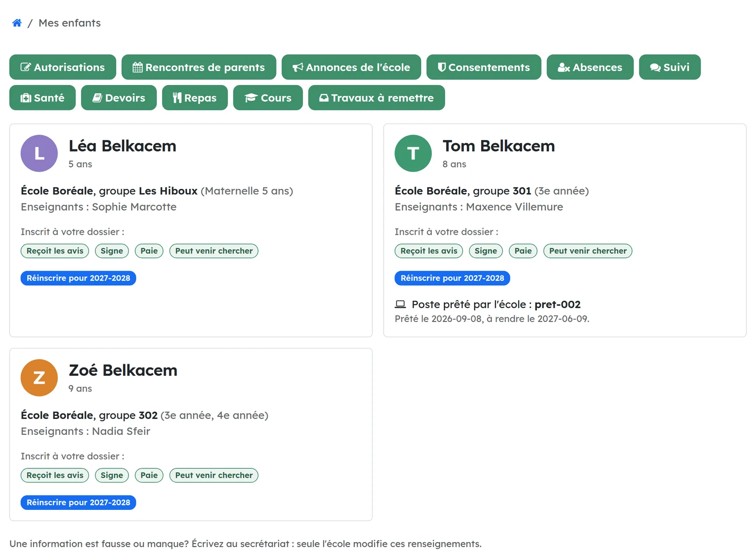Click Tom's "Peut venir chercher" badge
This screenshot has width=756, height=559.
tap(588, 251)
